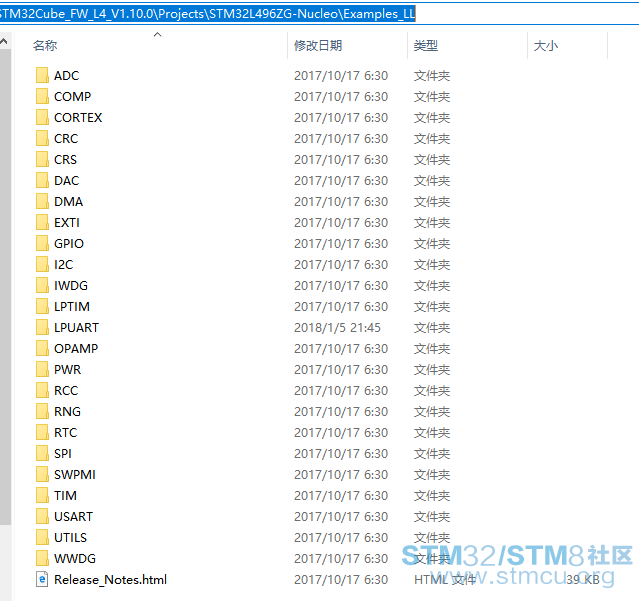Select the COMP folder name
The image size is (639, 601).
(73, 97)
